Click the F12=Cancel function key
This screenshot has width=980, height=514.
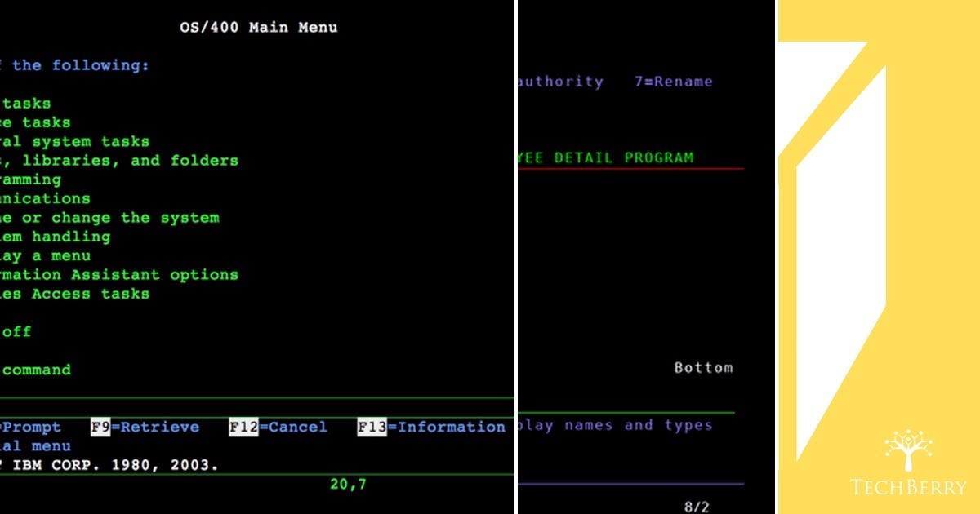[278, 427]
